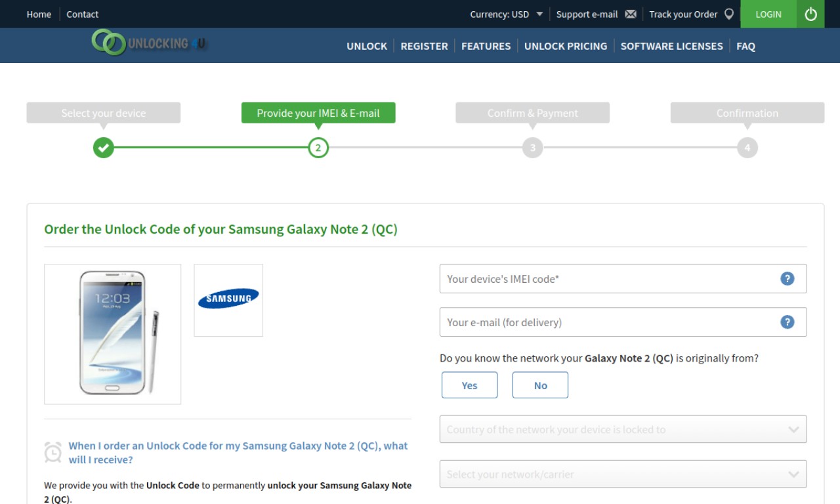
Task: Click the green Login button
Action: click(x=768, y=14)
